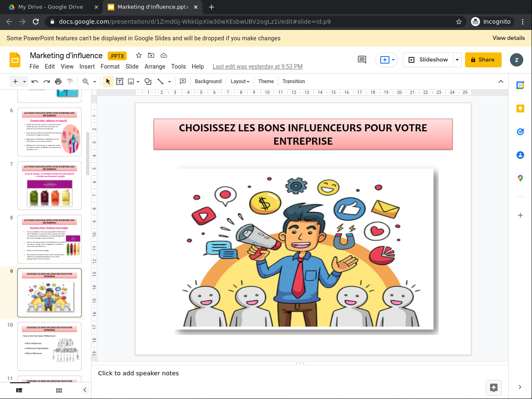The height and width of the screenshot is (399, 532).
Task: Click the Print icon in toolbar
Action: (58, 81)
